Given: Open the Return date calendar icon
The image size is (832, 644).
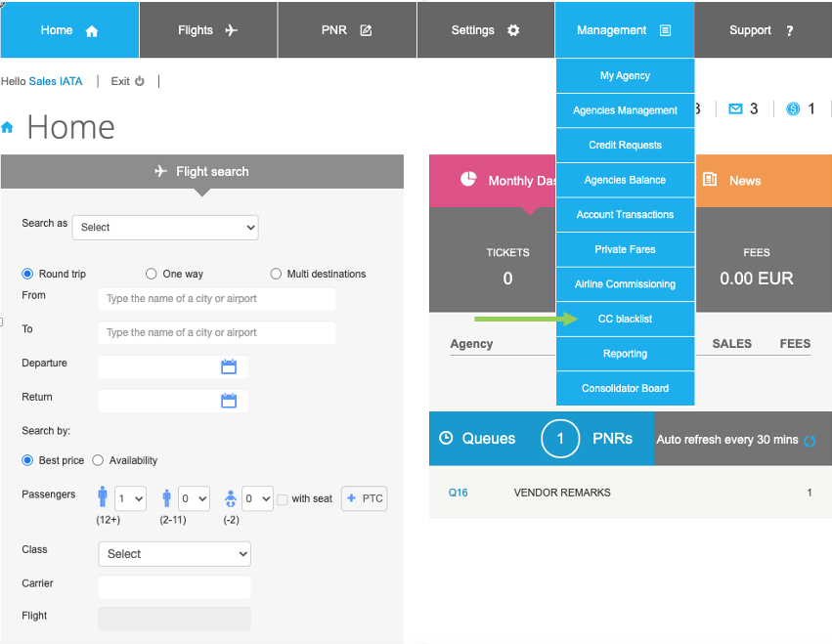Looking at the screenshot, I should tap(229, 401).
